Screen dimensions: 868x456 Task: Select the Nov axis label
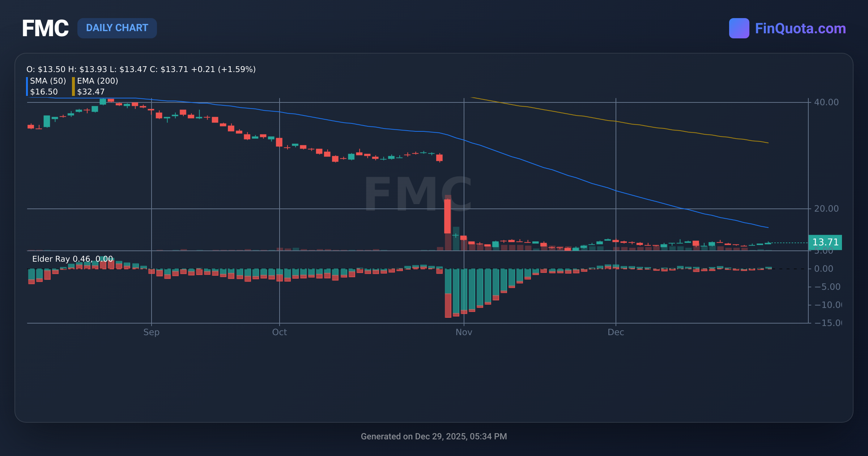[464, 332]
